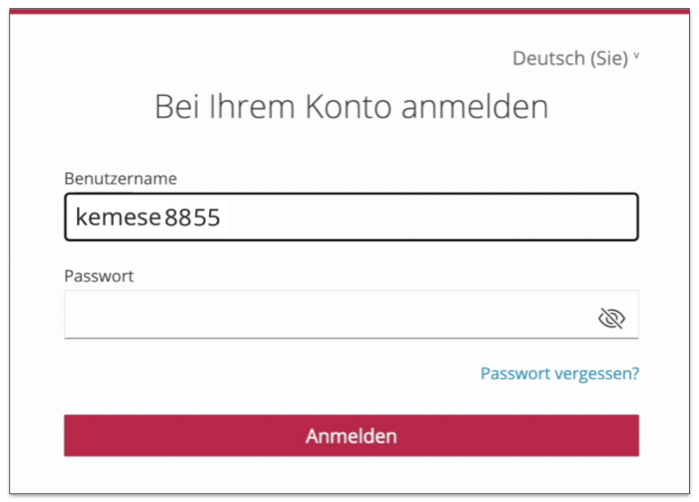699x502 pixels.
Task: Toggle password visibility with the eye icon
Action: 611,318
